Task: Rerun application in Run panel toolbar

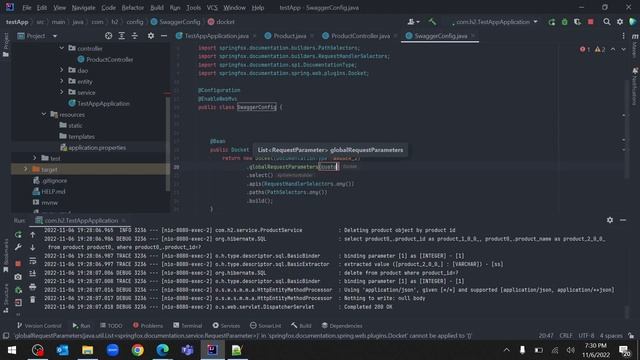Action: click(18, 235)
